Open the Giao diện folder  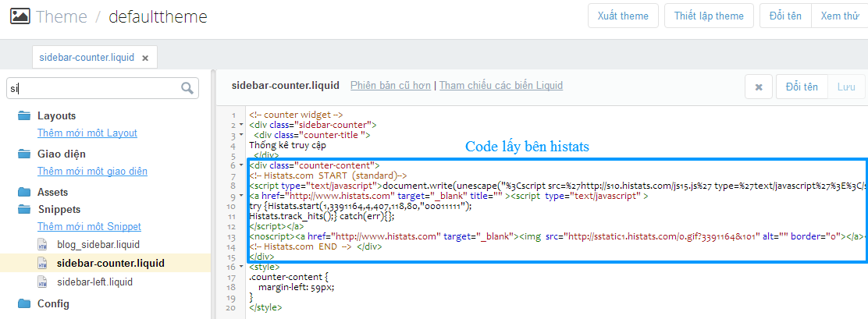click(x=61, y=154)
